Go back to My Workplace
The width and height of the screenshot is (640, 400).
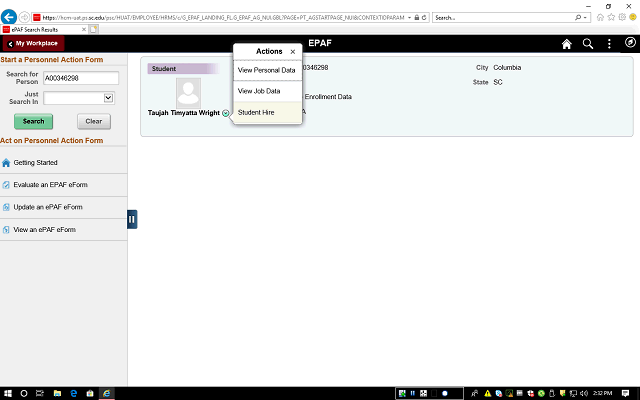33,43
